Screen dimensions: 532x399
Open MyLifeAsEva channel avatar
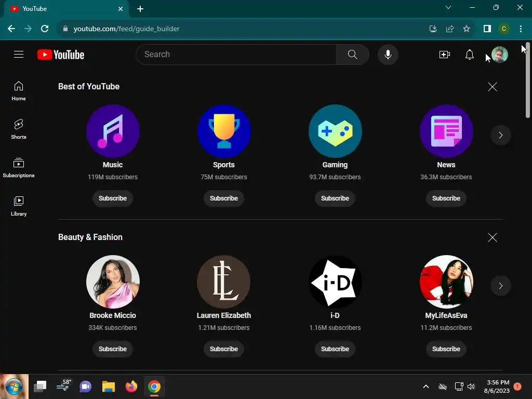tap(446, 282)
